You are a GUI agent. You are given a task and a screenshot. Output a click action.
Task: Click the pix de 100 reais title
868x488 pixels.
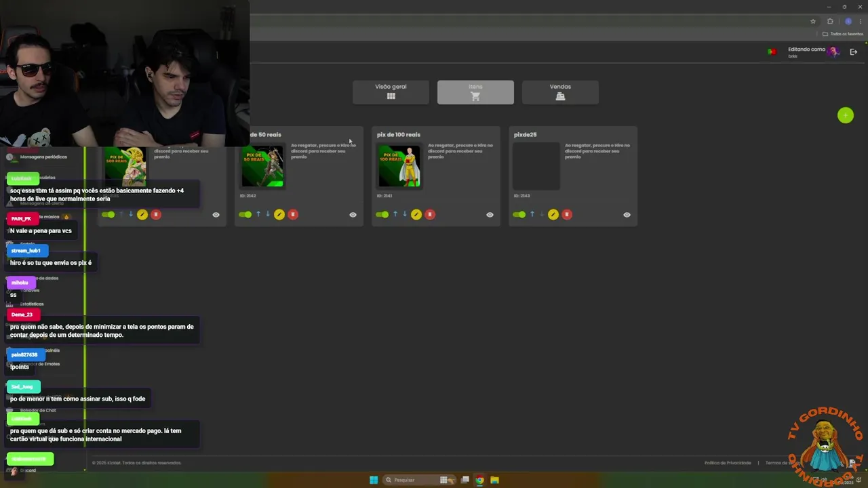[x=398, y=134]
